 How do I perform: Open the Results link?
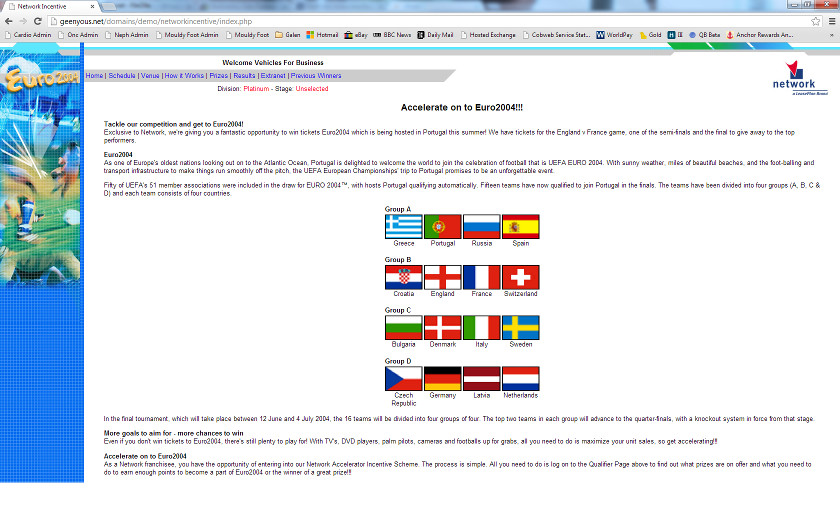[x=244, y=76]
